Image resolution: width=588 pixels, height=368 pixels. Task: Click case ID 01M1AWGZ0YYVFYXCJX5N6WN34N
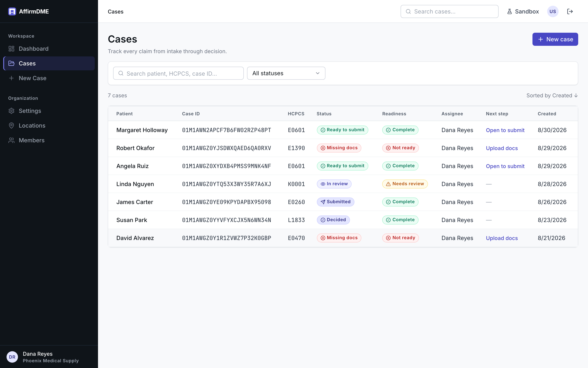coord(226,220)
